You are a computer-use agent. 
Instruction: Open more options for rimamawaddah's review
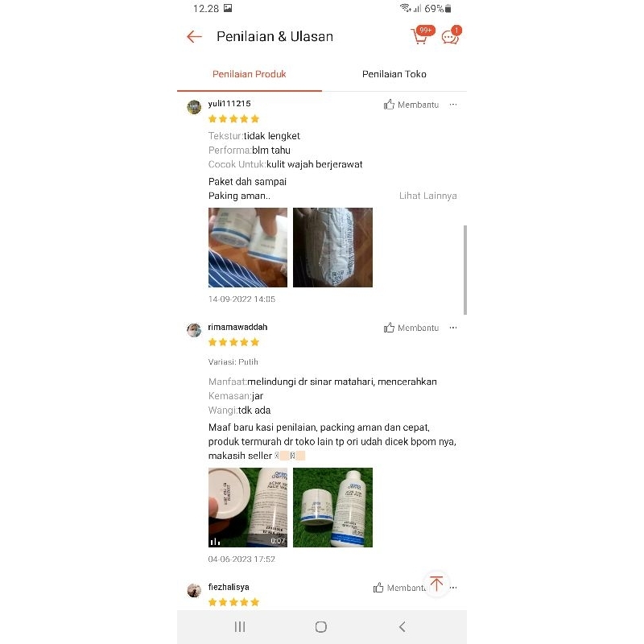(453, 328)
